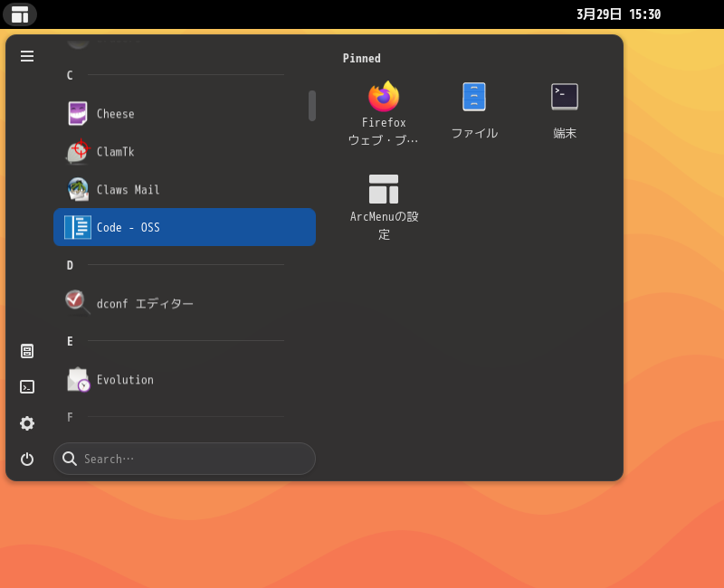The image size is (724, 588).
Task: Select the Evolution label text
Action: 125,380
